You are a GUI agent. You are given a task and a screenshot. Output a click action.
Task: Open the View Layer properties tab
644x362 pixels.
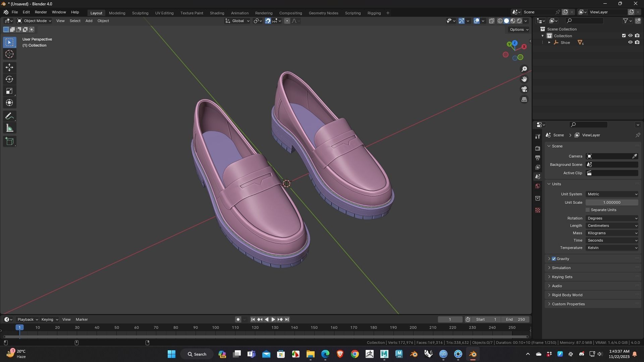point(538,167)
